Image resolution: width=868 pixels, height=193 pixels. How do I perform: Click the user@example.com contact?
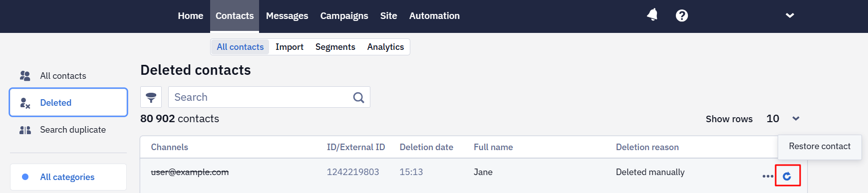point(190,172)
